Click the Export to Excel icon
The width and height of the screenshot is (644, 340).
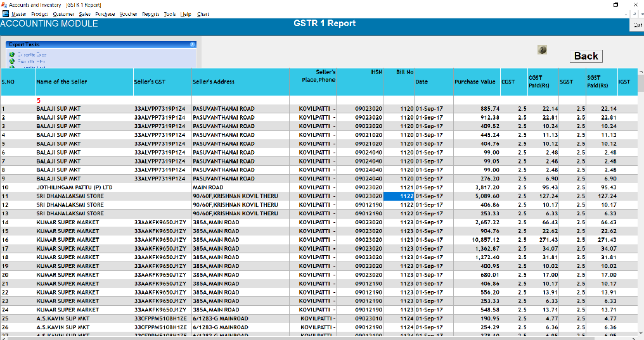tap(12, 54)
